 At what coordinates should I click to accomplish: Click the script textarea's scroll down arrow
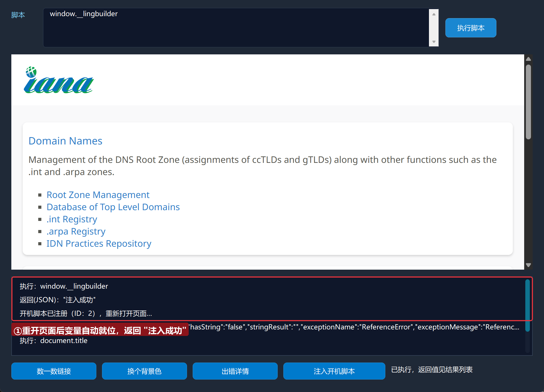[x=434, y=42]
